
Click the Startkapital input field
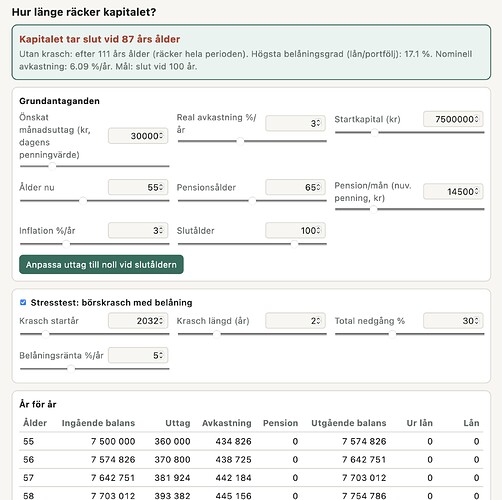pos(453,119)
